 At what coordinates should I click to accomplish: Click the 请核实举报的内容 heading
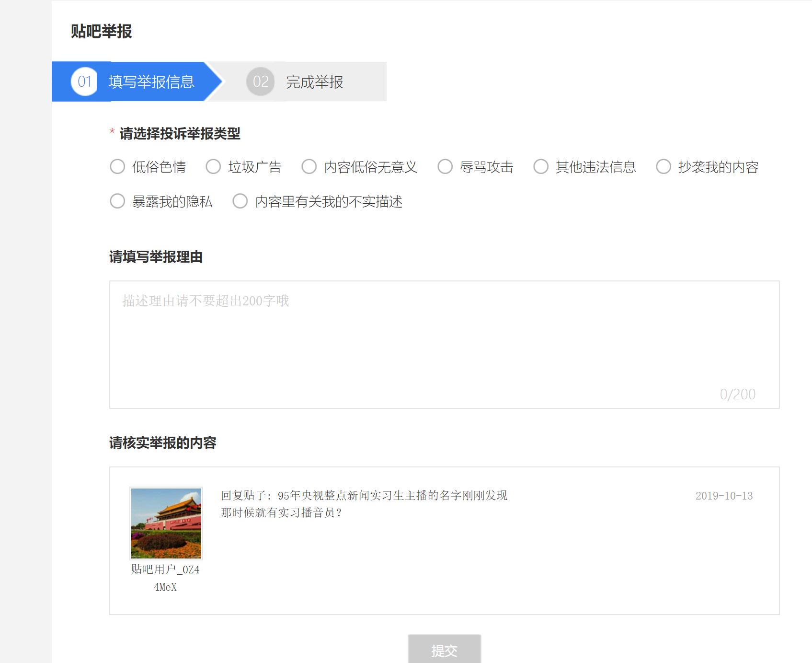[163, 443]
